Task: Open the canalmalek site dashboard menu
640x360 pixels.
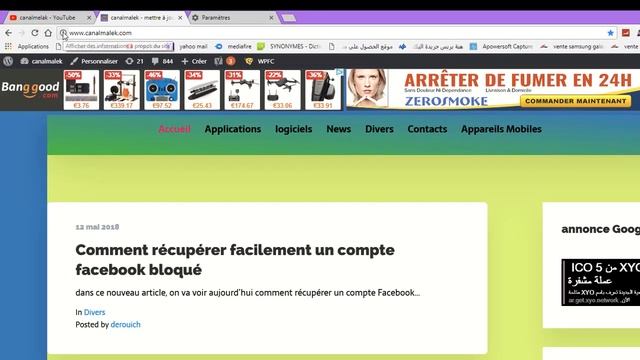Action: pyautogui.click(x=41, y=61)
